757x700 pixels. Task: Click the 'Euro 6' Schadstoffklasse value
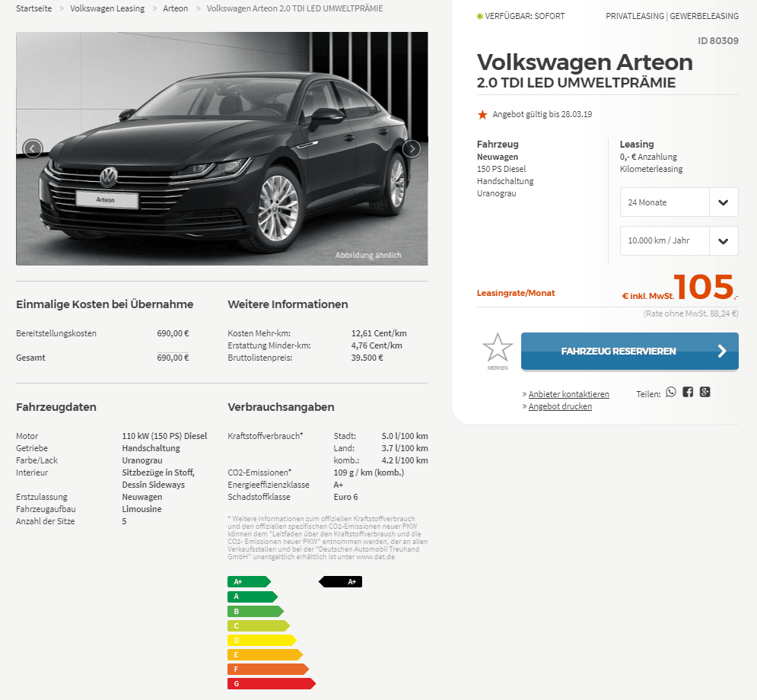point(345,497)
